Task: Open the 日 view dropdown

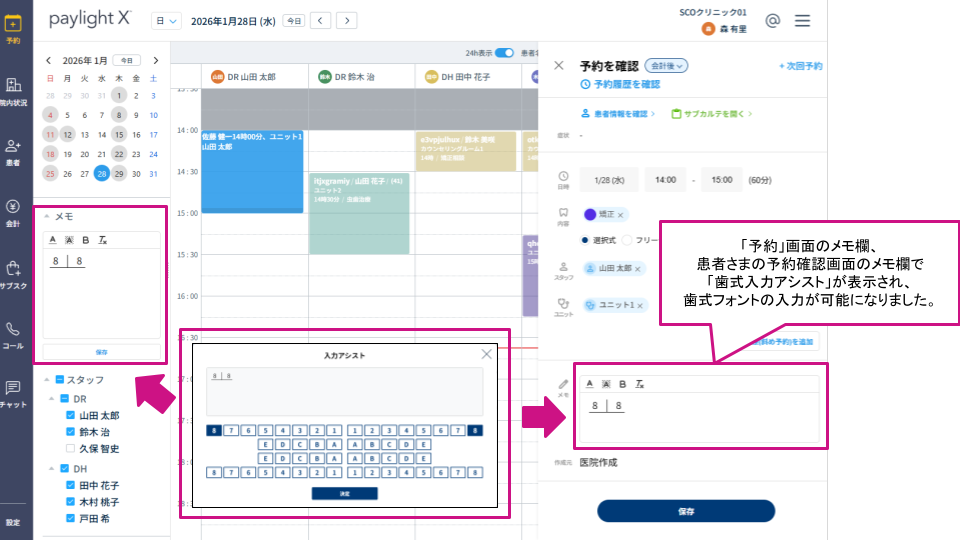Action: 166,21
